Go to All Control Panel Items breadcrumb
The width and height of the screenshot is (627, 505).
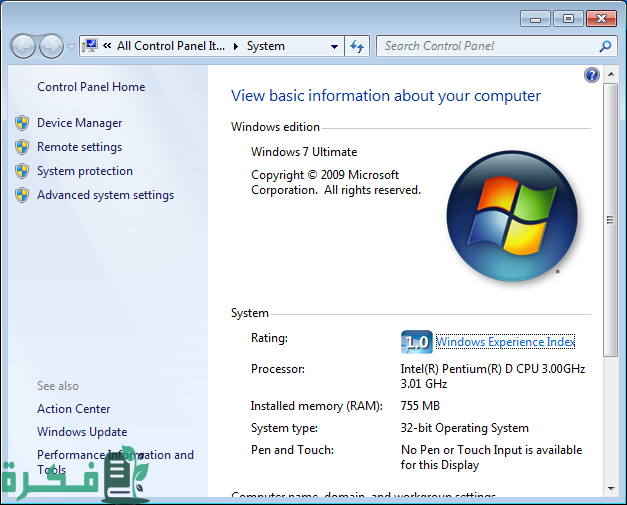[170, 46]
